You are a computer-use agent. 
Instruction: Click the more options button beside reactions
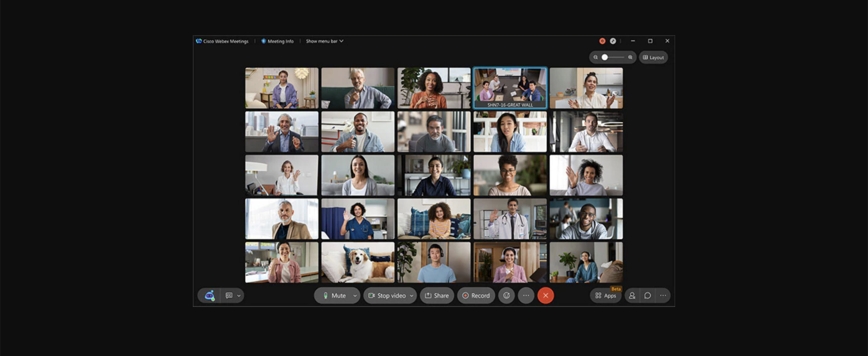526,295
